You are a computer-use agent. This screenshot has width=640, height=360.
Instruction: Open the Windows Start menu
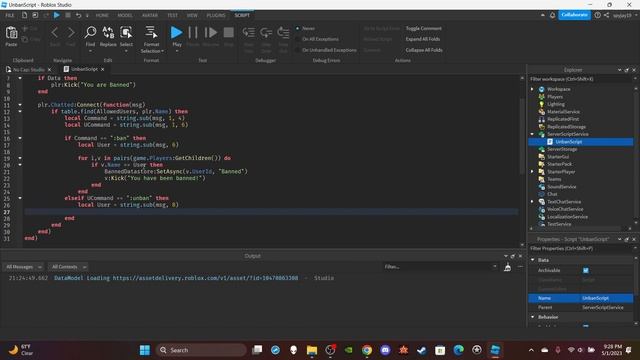click(144, 350)
